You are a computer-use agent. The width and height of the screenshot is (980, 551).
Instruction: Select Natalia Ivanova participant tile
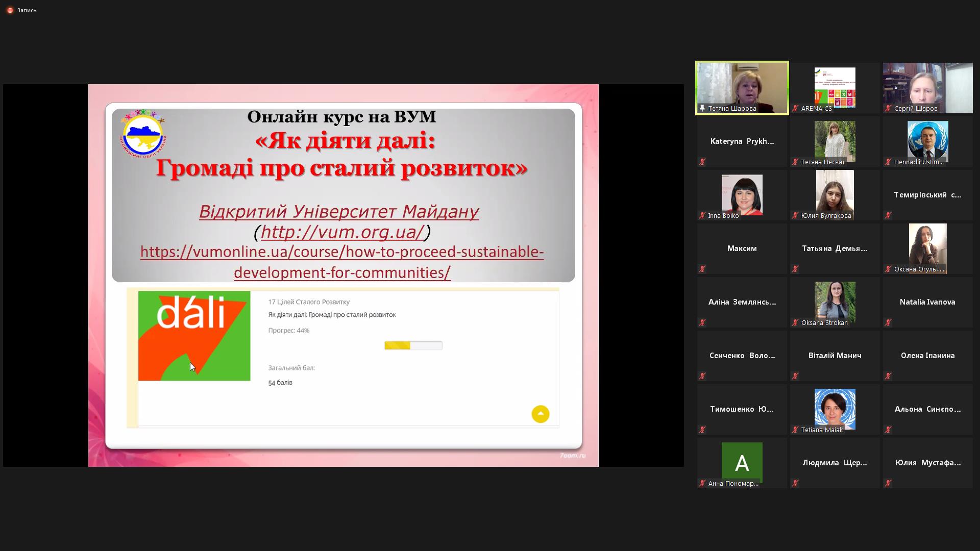(x=927, y=302)
